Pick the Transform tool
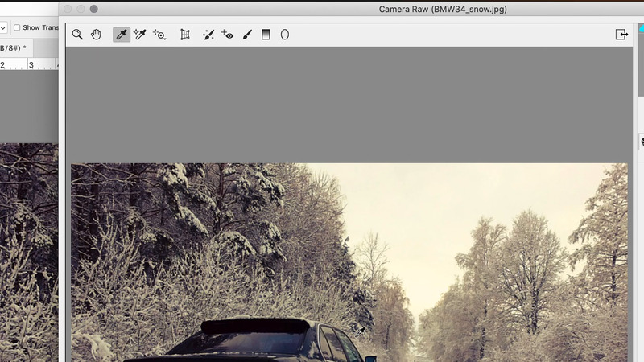Viewport: 644px width, 362px height. point(184,35)
